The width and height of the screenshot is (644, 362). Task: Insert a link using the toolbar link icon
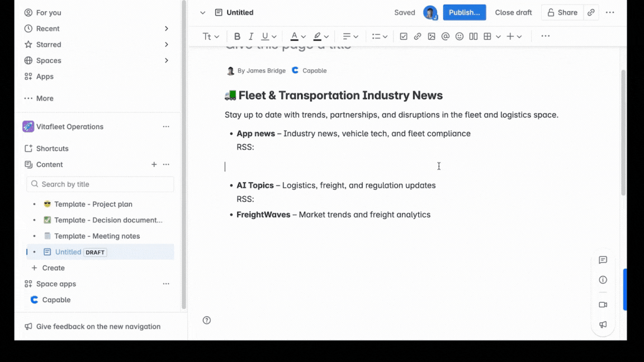point(418,36)
